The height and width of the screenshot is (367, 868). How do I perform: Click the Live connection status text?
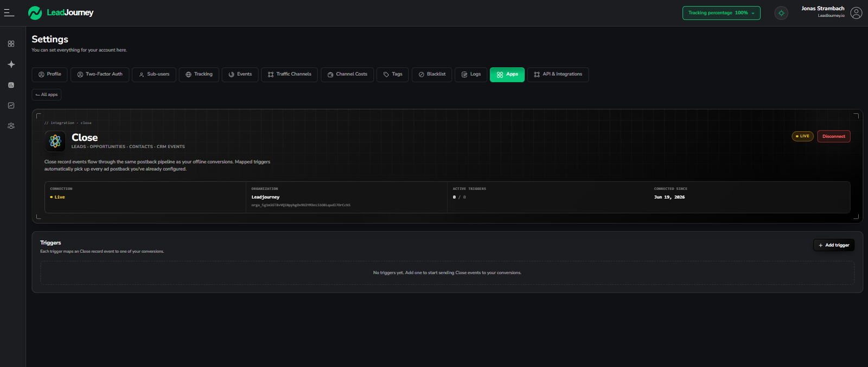pos(58,197)
